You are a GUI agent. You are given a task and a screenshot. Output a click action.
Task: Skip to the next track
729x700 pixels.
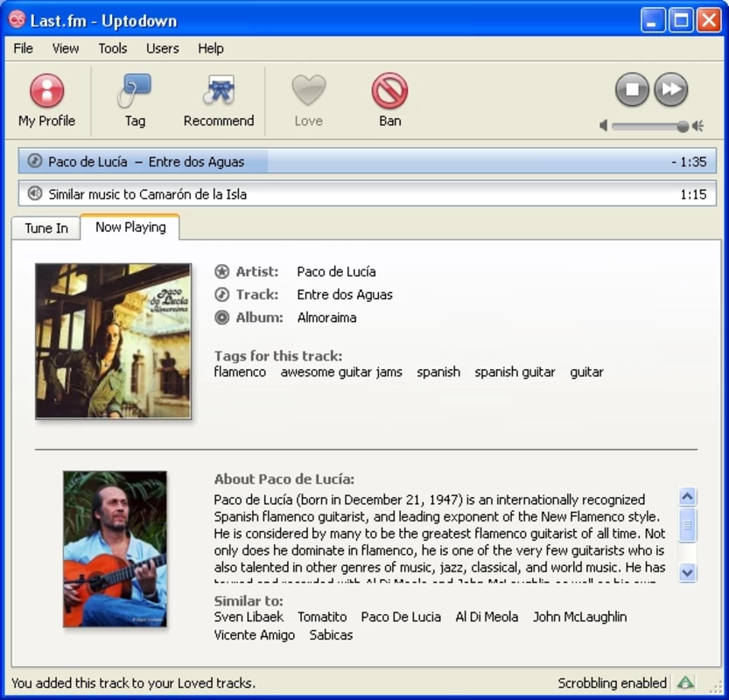pyautogui.click(x=671, y=89)
